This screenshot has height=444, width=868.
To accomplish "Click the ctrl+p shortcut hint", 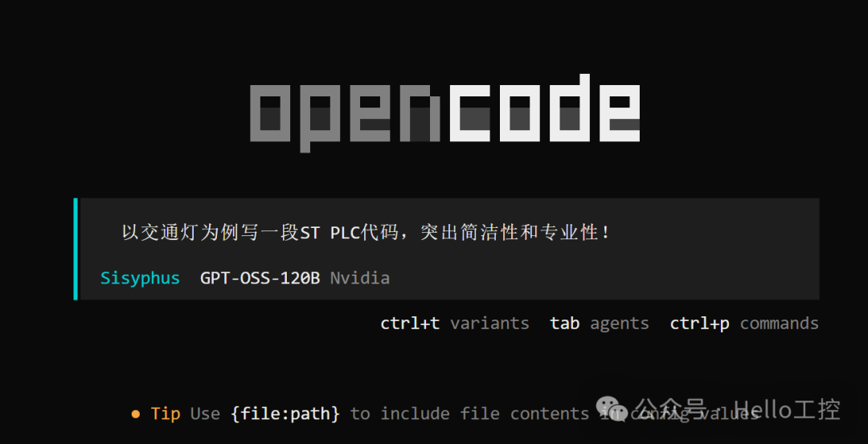I will pyautogui.click(x=700, y=324).
